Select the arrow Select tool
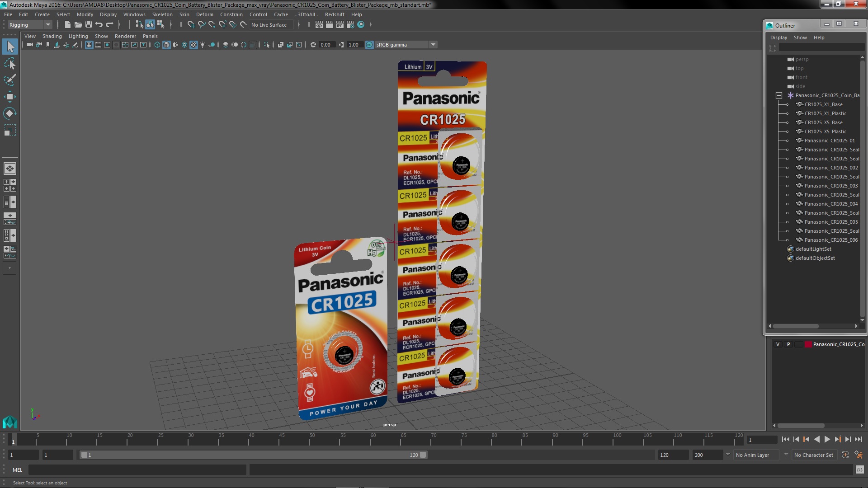This screenshot has width=868, height=488. [x=10, y=47]
